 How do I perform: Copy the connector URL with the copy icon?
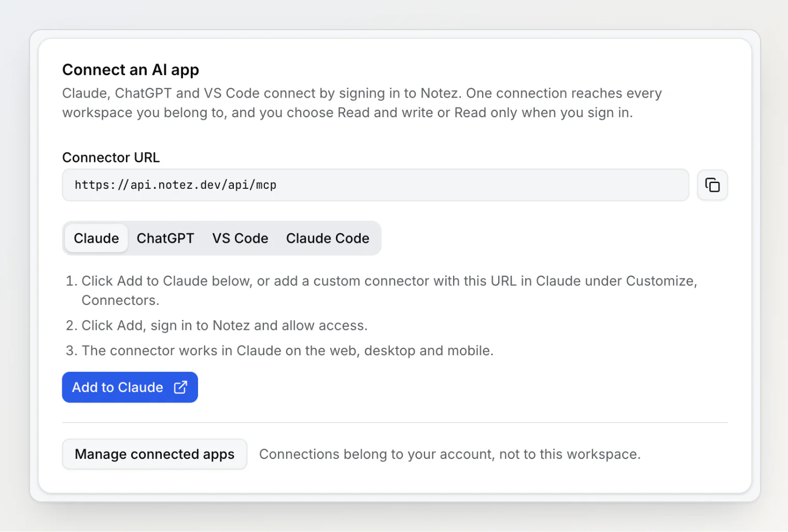pyautogui.click(x=712, y=185)
